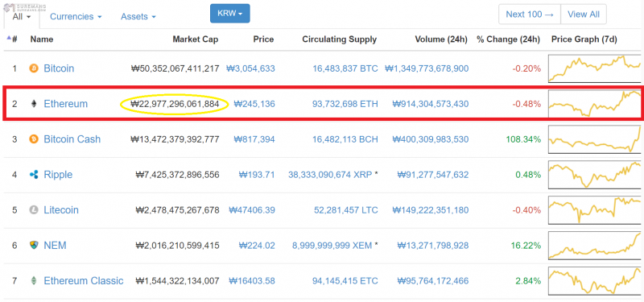Click Litecoin change -0.40%
Image resolution: width=644 pixels, height=302 pixels.
click(x=527, y=210)
